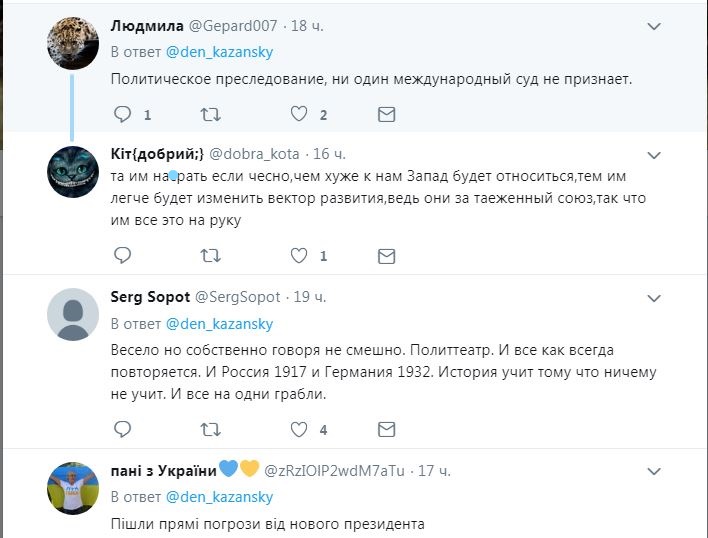Reply to Кіт{добрий;} tweet

point(122,256)
